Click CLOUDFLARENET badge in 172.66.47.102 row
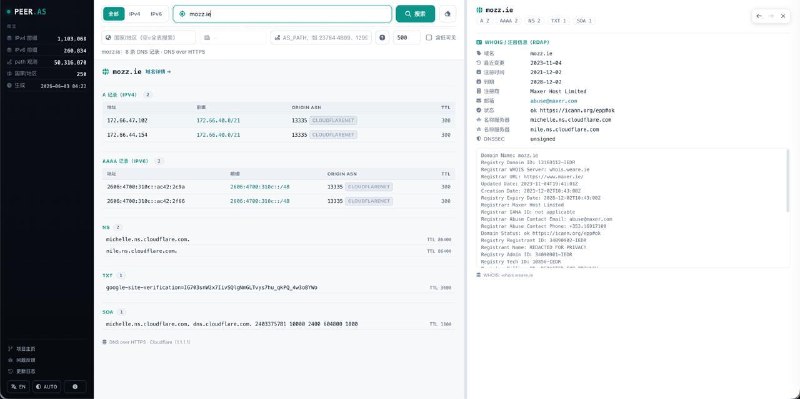This screenshot has width=800, height=399. point(333,120)
